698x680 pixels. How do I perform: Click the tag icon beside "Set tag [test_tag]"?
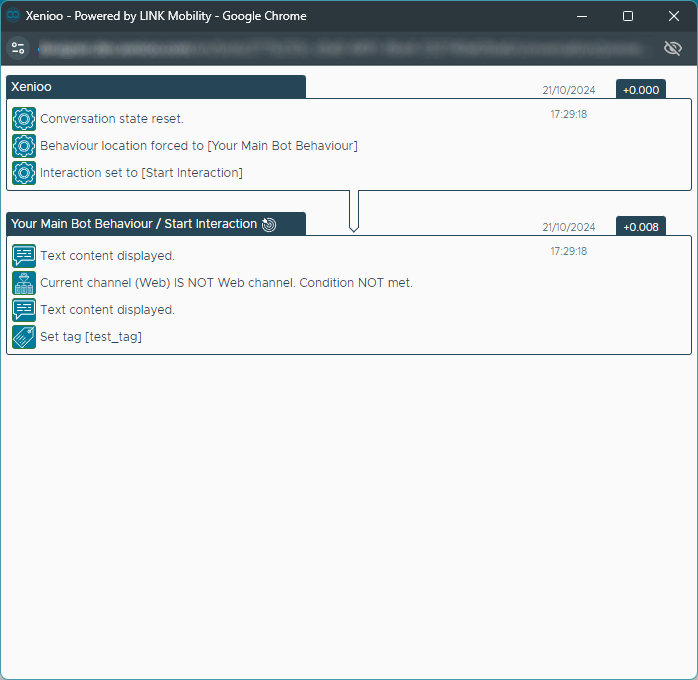click(24, 337)
